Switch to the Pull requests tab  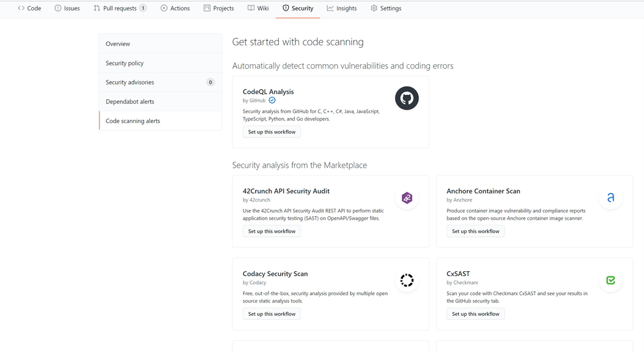(120, 9)
